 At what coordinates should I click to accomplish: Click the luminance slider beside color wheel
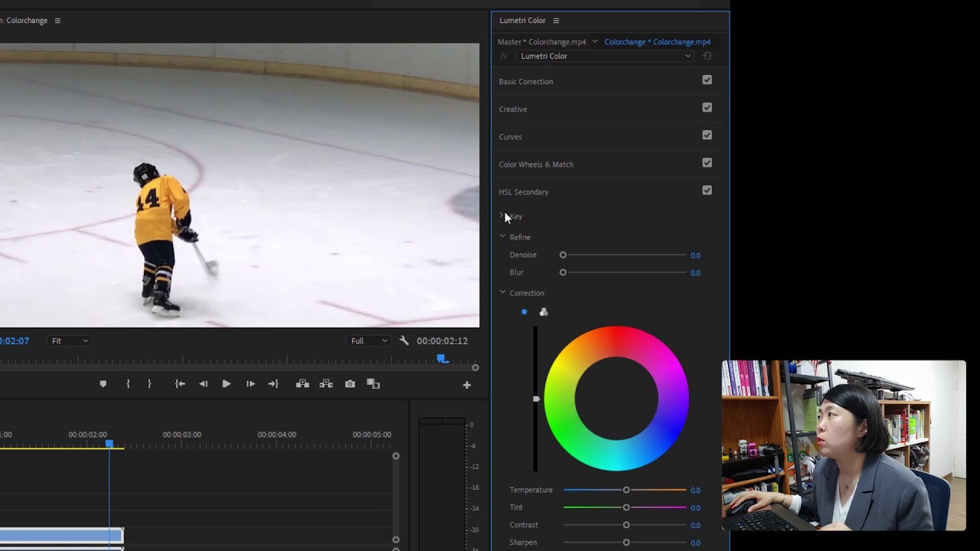[536, 399]
